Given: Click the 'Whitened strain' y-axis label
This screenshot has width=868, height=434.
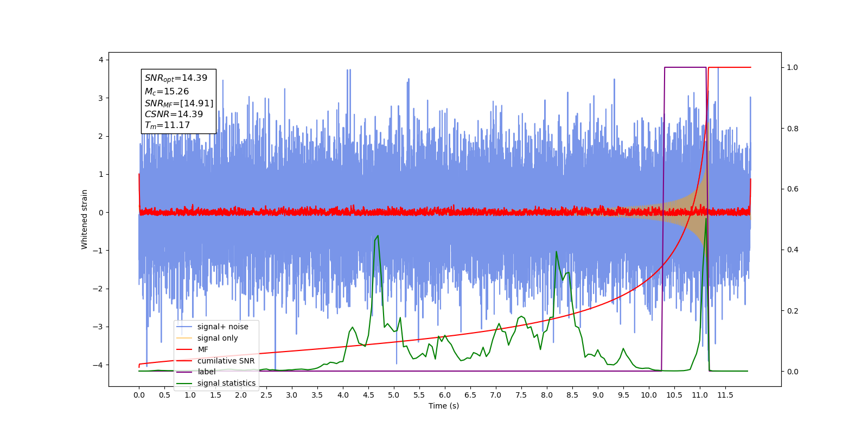Looking at the screenshot, I should pyautogui.click(x=84, y=219).
